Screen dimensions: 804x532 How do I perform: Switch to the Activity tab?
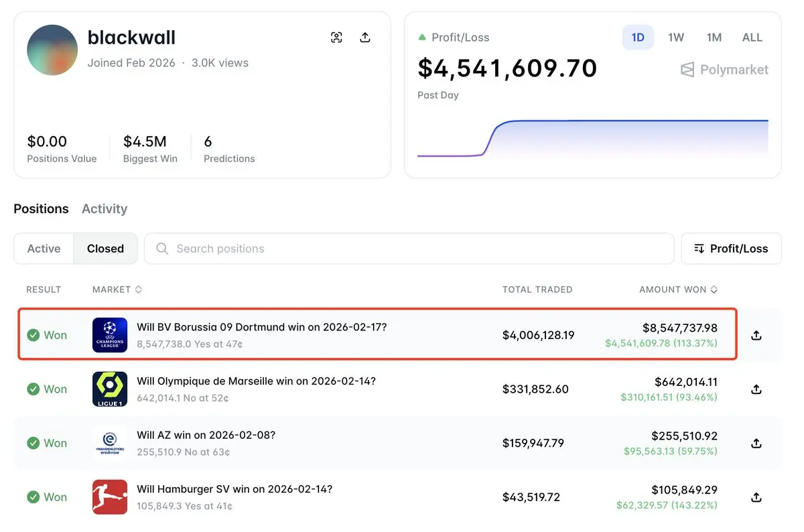pos(105,209)
